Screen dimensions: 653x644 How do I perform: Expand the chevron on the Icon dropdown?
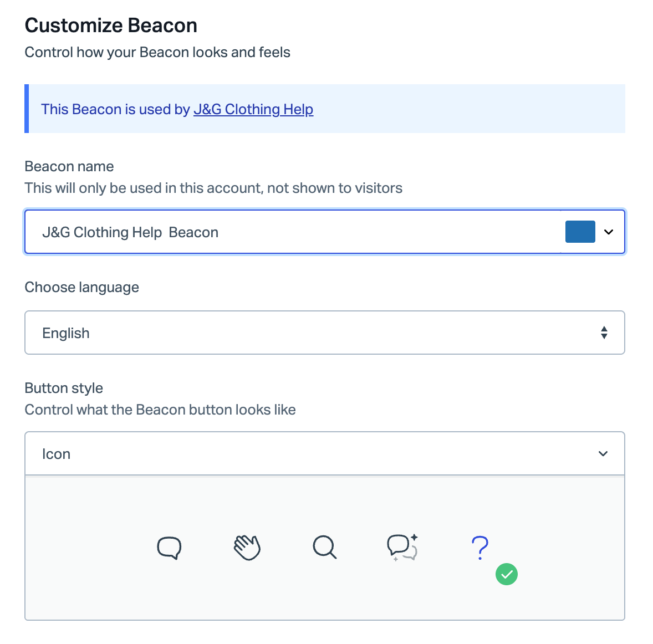603,453
